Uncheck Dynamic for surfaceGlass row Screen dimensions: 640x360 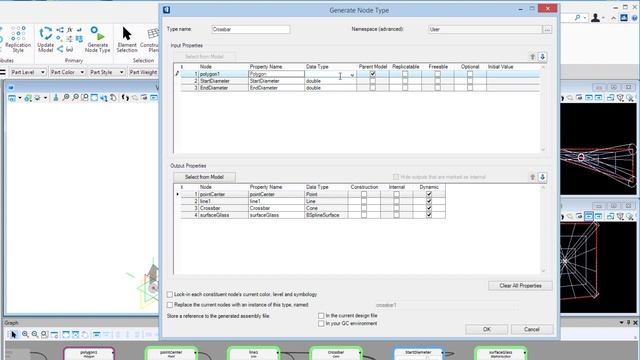[429, 215]
